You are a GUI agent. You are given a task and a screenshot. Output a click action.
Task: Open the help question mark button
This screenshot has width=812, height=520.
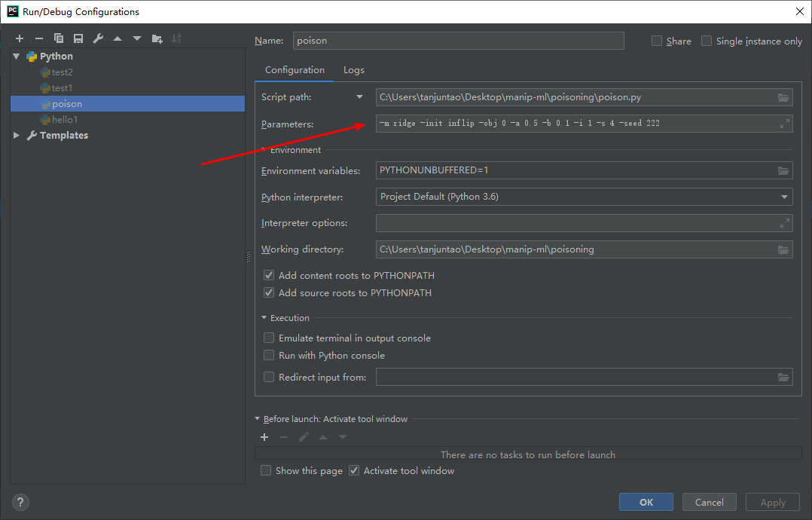click(21, 502)
